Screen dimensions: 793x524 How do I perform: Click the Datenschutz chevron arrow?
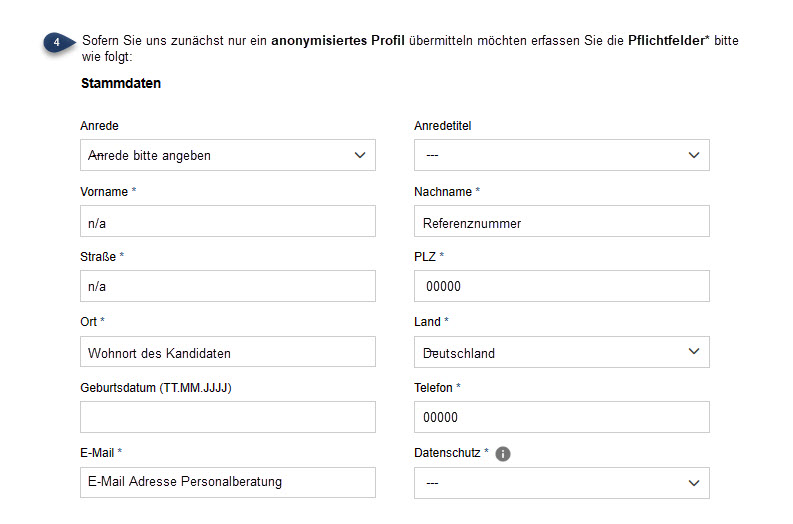click(694, 483)
